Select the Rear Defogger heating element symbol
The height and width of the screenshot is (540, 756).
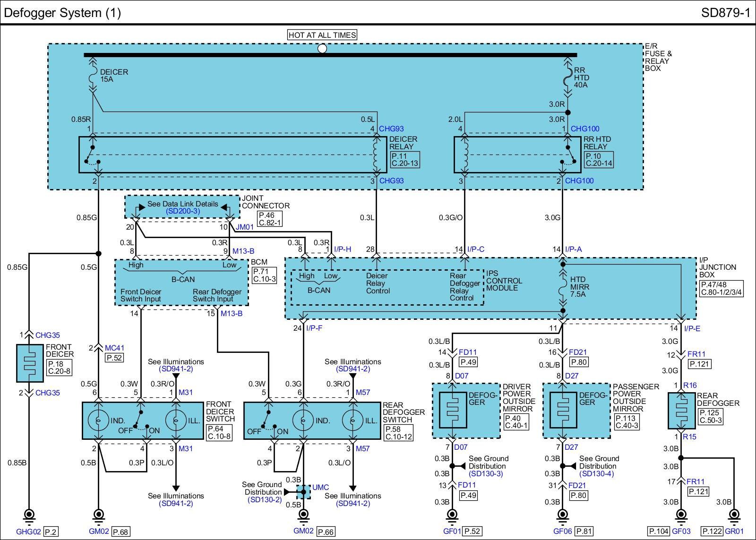click(x=681, y=411)
